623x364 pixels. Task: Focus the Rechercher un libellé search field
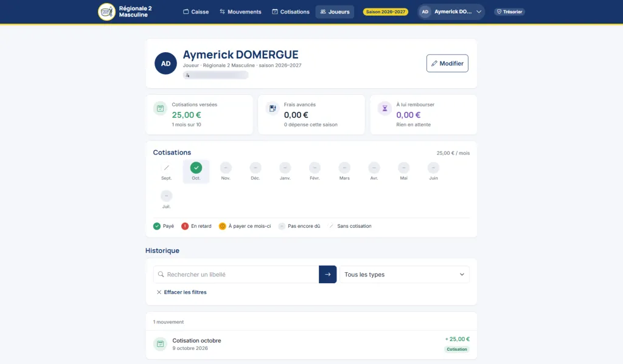(x=236, y=274)
